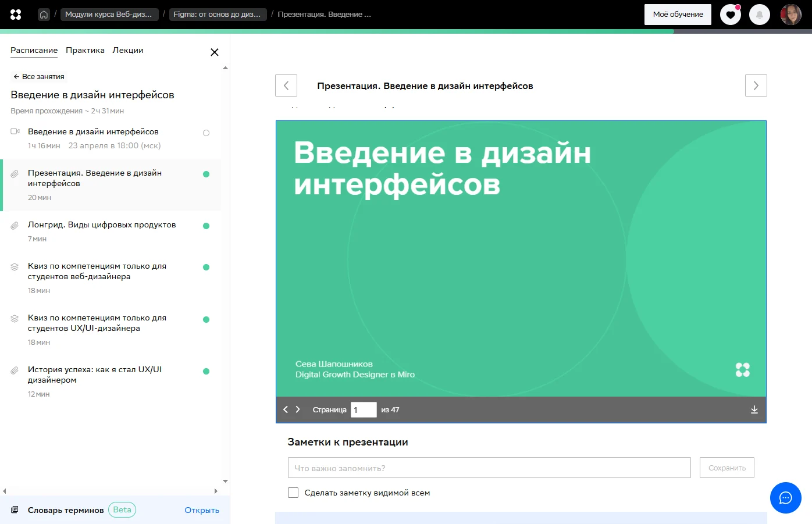
Task: Click the course progress bar at top
Action: 406,31
